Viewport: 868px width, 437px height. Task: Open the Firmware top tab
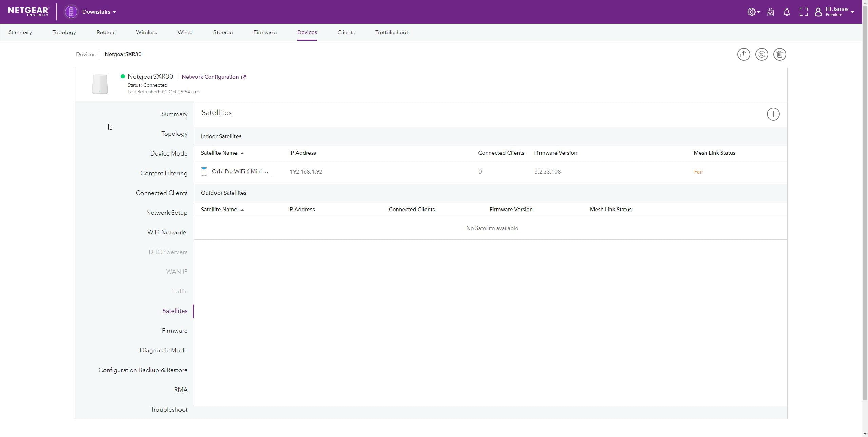click(265, 32)
